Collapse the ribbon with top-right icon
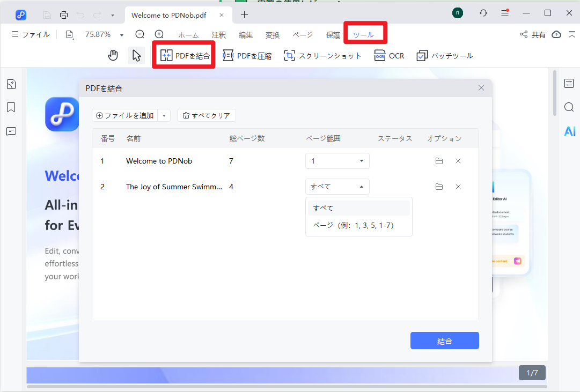This screenshot has width=580, height=392. (x=572, y=34)
